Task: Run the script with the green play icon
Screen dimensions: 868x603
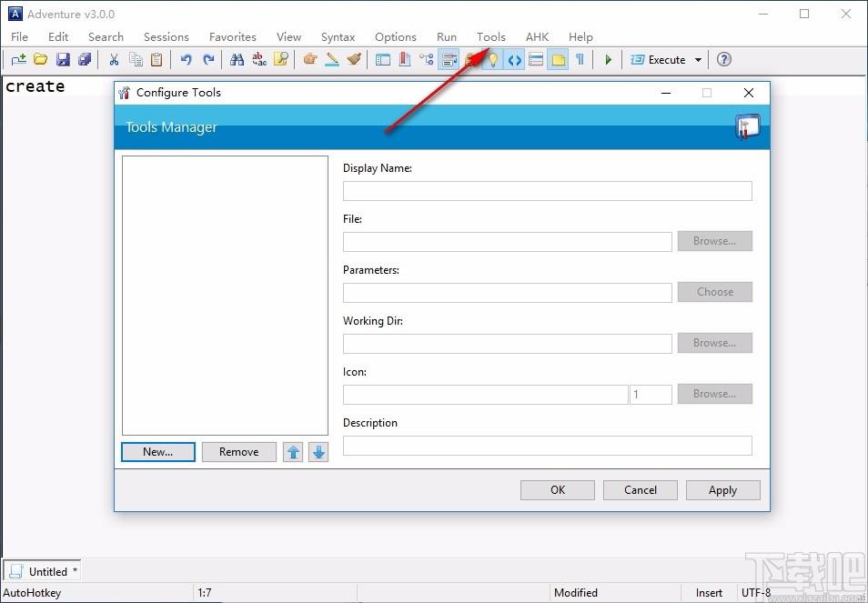Action: point(609,59)
